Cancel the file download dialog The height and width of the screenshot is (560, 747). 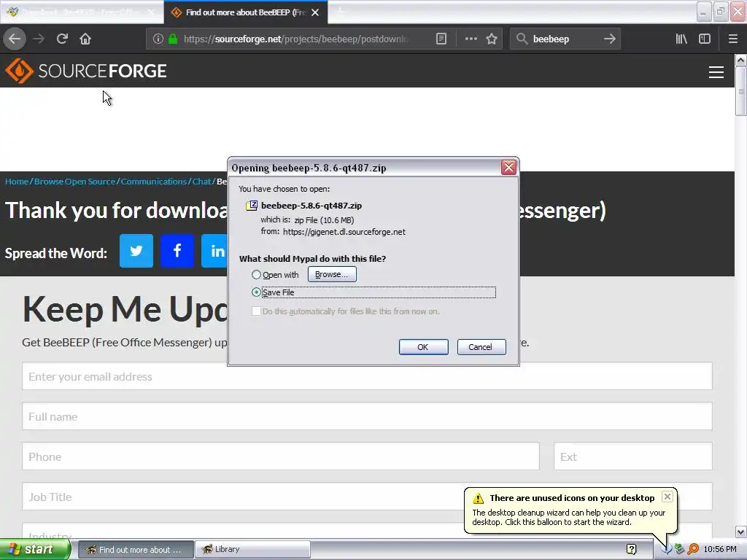coord(481,347)
